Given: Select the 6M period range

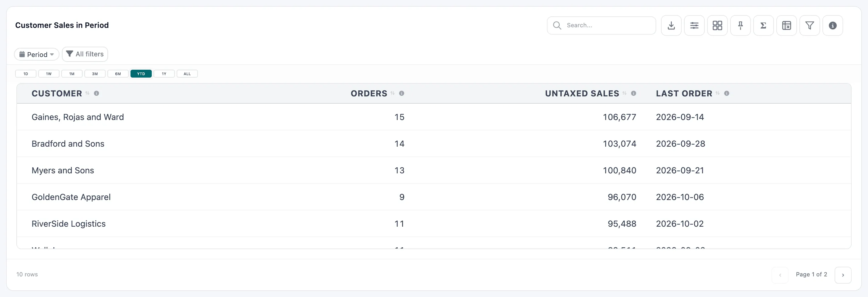Looking at the screenshot, I should click(118, 74).
